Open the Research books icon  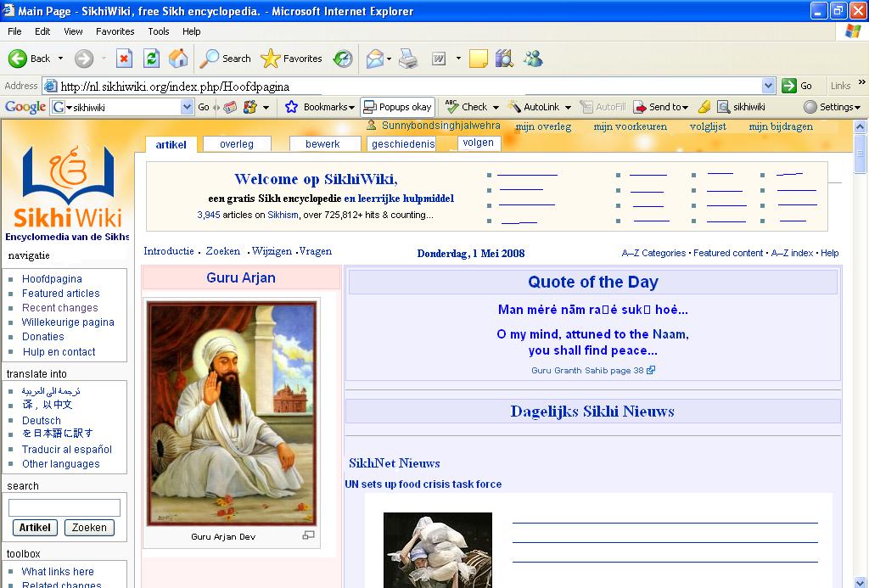click(x=504, y=59)
